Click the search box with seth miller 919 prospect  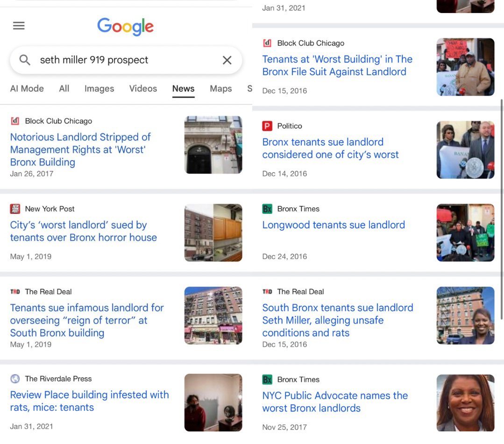tap(126, 60)
